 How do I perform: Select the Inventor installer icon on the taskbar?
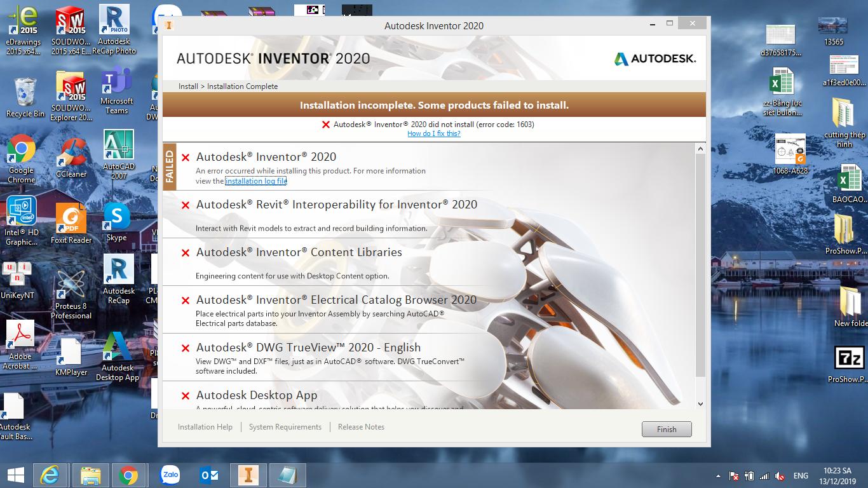pyautogui.click(x=248, y=475)
